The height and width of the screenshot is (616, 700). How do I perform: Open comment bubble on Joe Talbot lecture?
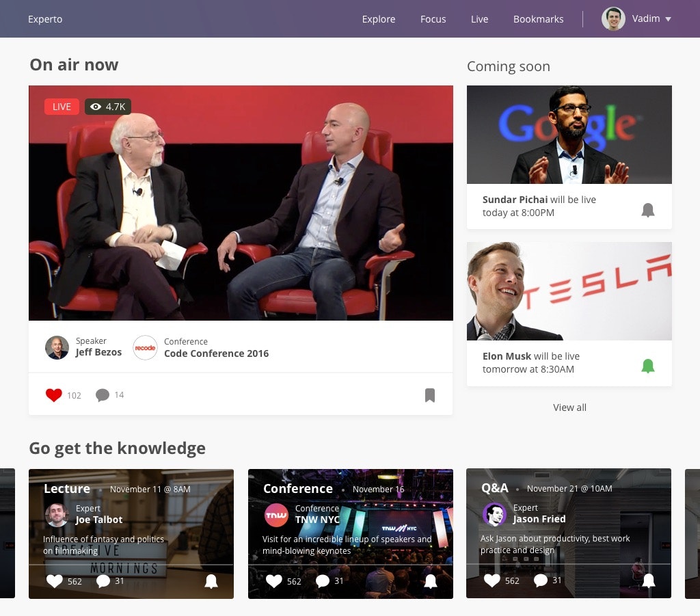coord(103,580)
